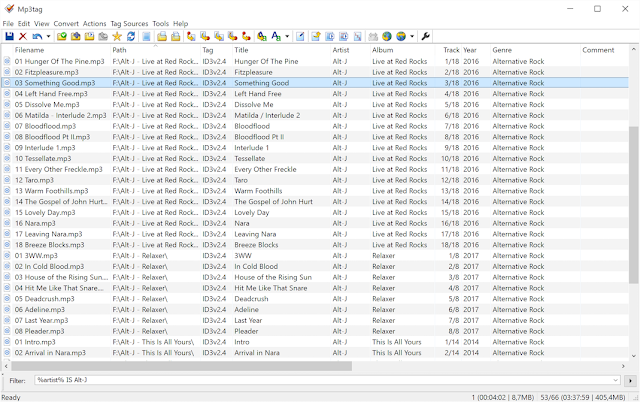
Task: Sort by the Year column header
Action: (x=476, y=50)
